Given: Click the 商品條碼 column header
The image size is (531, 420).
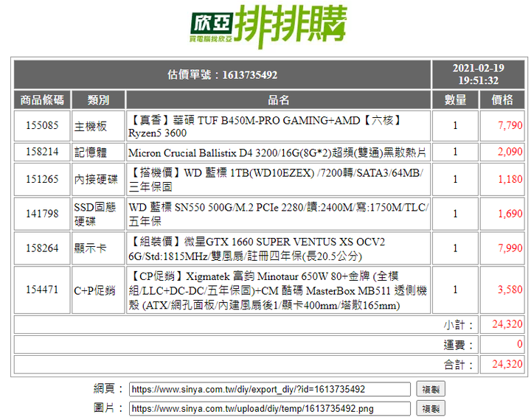Looking at the screenshot, I should [x=42, y=99].
